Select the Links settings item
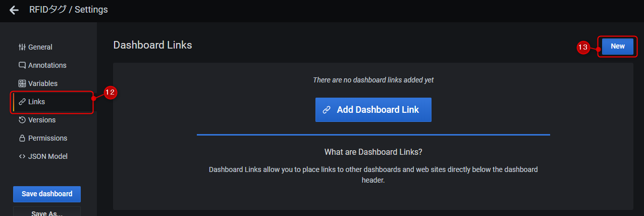644x216 pixels. point(37,102)
